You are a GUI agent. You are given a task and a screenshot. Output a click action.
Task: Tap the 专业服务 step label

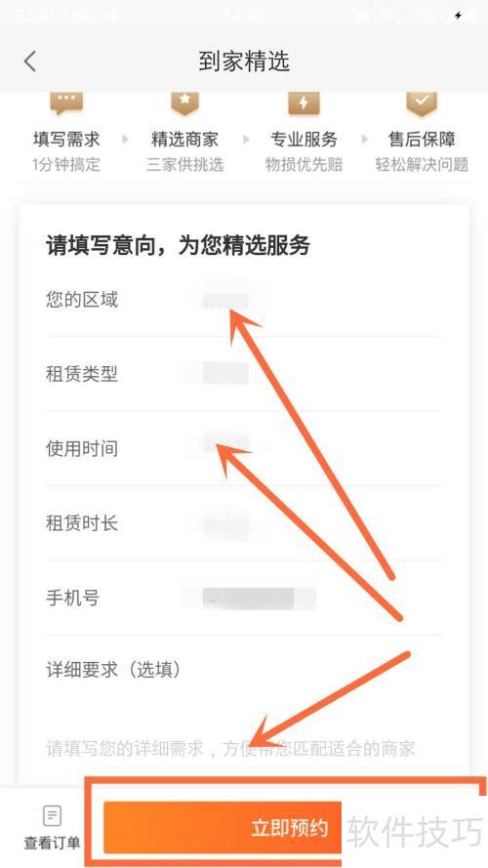pyautogui.click(x=304, y=139)
